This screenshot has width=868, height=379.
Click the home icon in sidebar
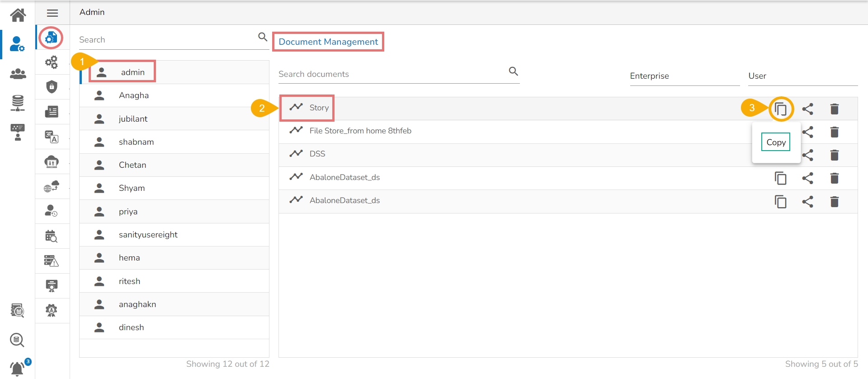[18, 15]
